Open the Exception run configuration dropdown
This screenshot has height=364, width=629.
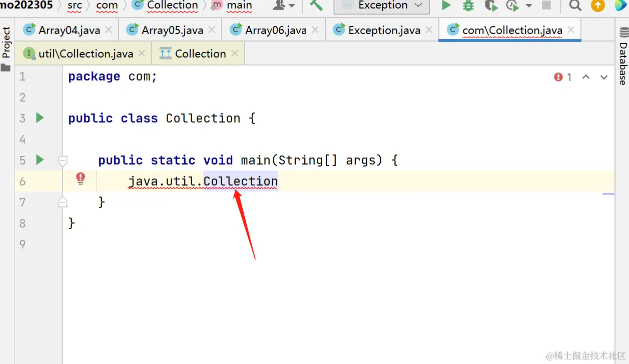[381, 5]
